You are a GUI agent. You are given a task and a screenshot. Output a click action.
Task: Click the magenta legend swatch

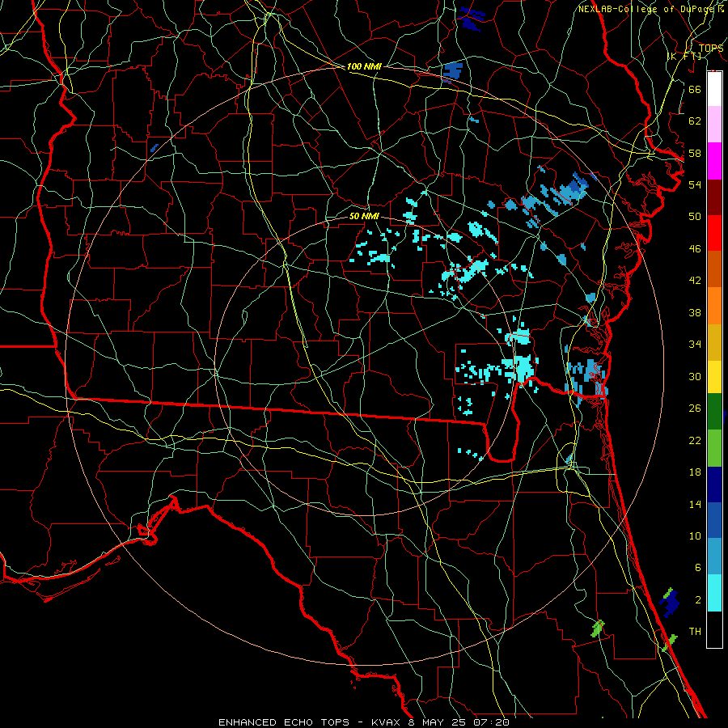[x=714, y=161]
